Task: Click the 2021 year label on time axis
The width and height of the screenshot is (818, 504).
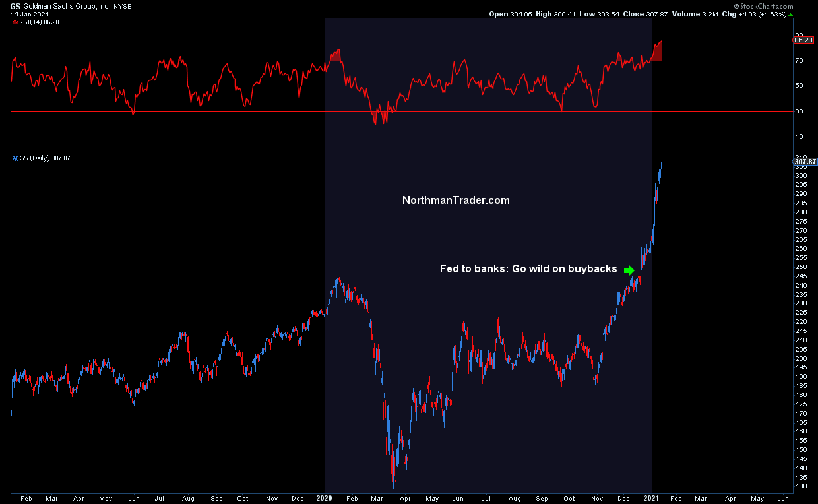Action: (652, 499)
